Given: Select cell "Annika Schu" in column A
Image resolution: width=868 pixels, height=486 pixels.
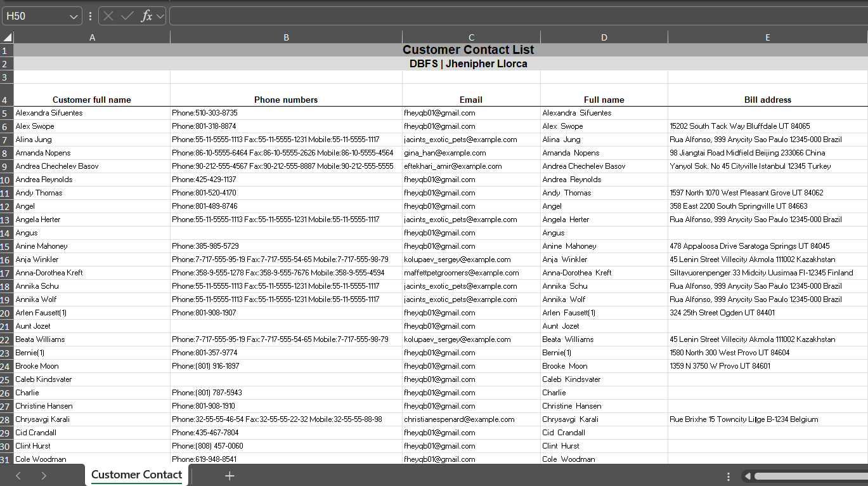Looking at the screenshot, I should click(x=92, y=286).
